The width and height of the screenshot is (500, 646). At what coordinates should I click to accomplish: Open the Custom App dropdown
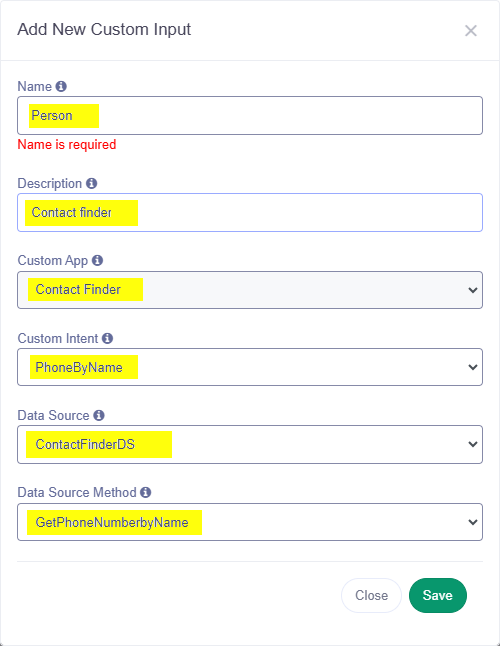(x=250, y=290)
